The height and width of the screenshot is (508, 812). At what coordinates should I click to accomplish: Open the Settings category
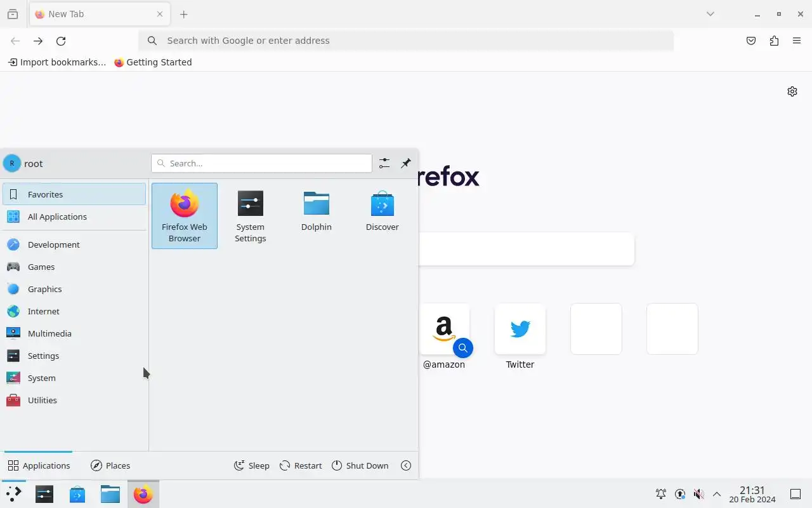(x=74, y=356)
